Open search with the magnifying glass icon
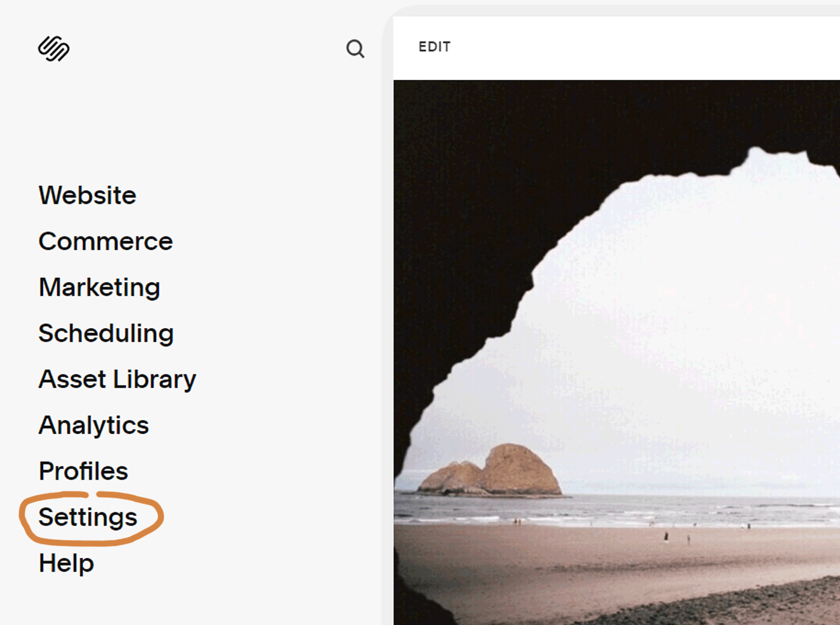 355,49
